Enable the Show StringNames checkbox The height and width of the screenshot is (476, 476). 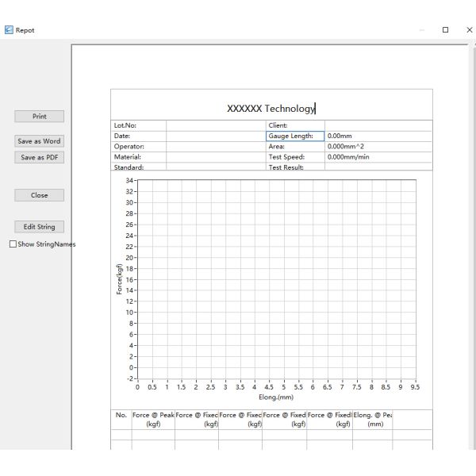pos(13,244)
